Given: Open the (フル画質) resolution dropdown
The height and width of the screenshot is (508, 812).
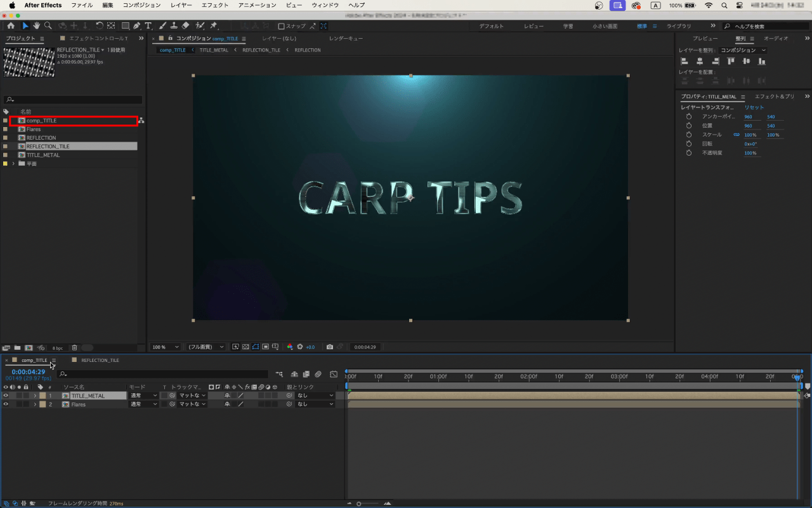Looking at the screenshot, I should 206,347.
